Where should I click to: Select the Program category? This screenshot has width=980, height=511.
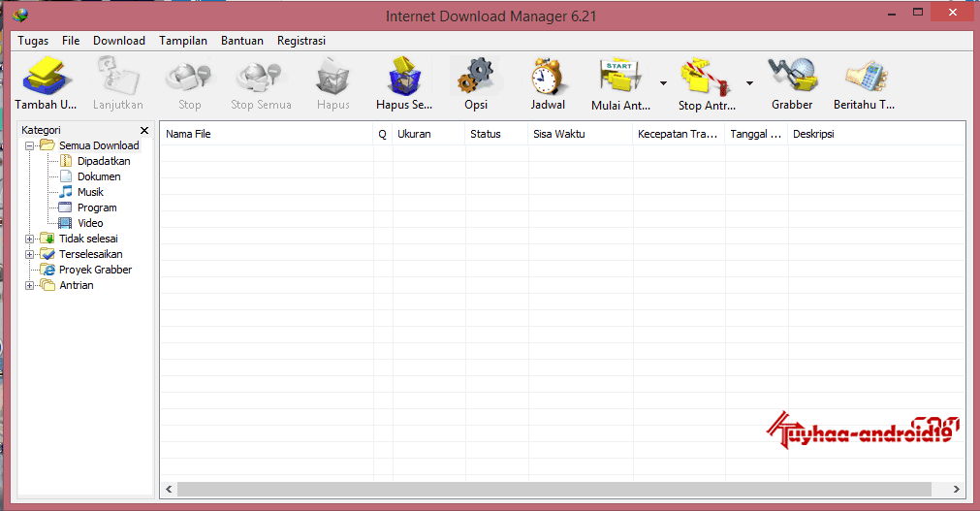97,208
